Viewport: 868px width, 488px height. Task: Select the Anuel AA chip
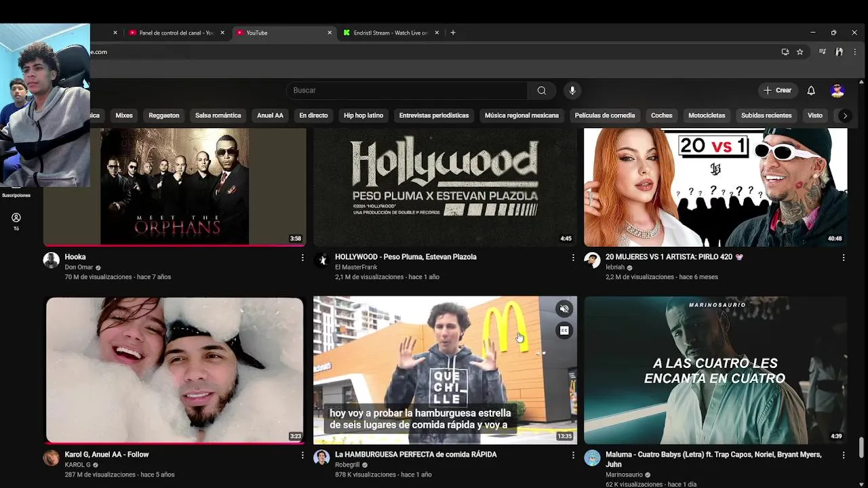click(x=270, y=115)
